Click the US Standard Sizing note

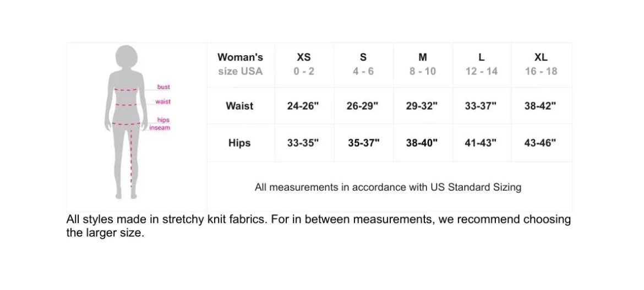pyautogui.click(x=388, y=187)
